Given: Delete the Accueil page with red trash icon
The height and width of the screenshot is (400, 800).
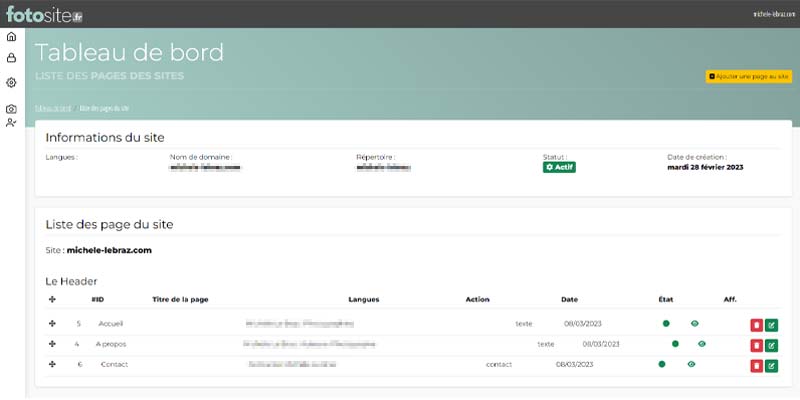Looking at the screenshot, I should (x=756, y=325).
